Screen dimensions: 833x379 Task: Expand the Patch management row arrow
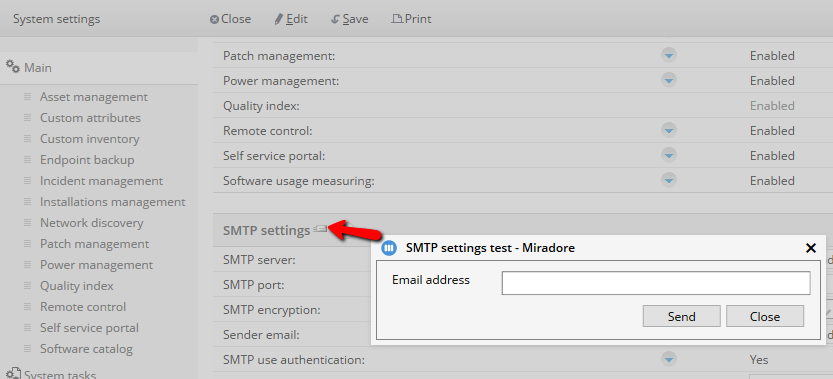pyautogui.click(x=669, y=55)
